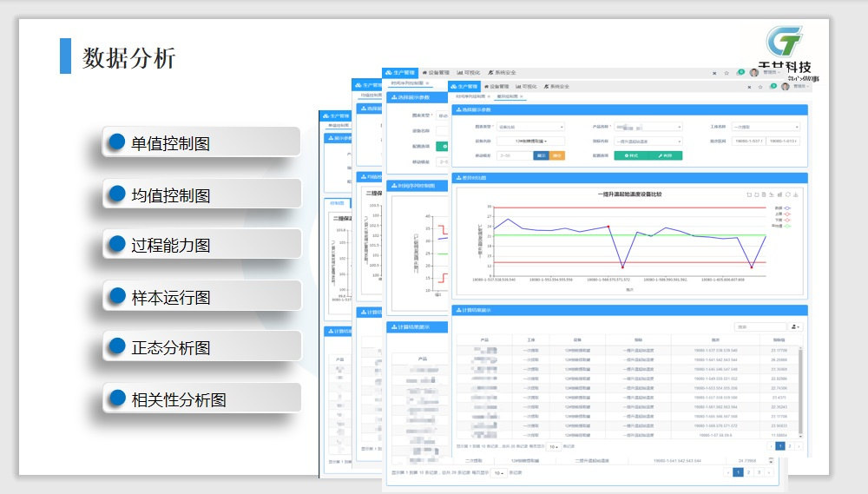
Task: Switch chart to bar view icon
Action: [778, 194]
